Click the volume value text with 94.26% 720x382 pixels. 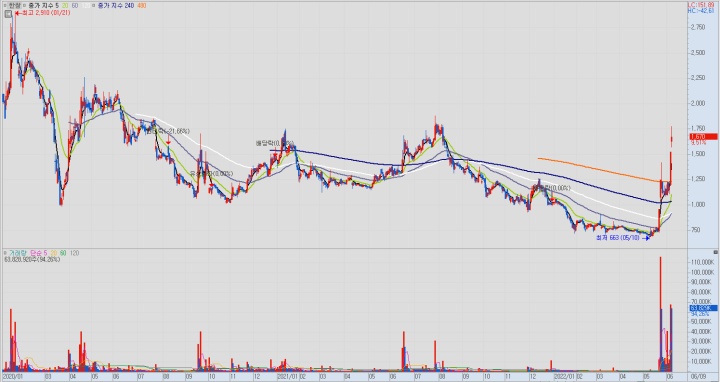[32, 259]
